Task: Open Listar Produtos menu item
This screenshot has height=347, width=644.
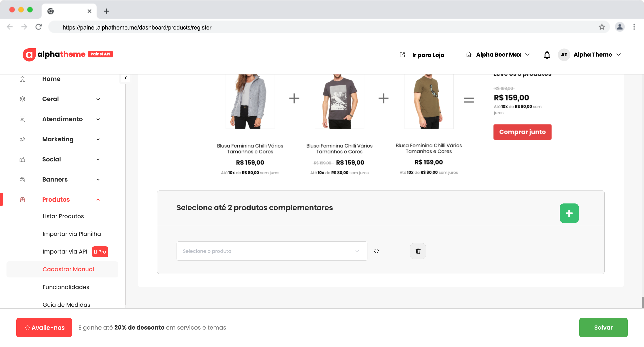Action: pyautogui.click(x=63, y=216)
